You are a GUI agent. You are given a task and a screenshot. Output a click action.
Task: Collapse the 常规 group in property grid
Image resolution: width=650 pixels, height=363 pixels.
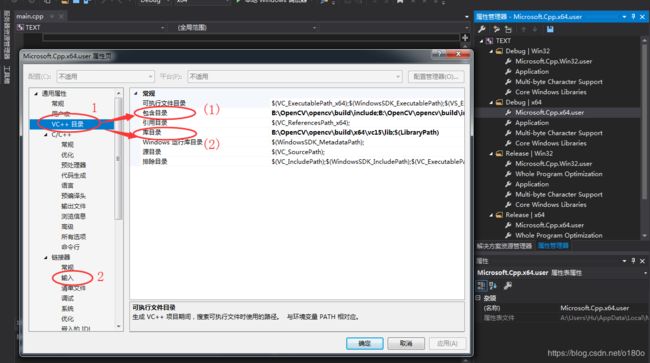[136, 94]
